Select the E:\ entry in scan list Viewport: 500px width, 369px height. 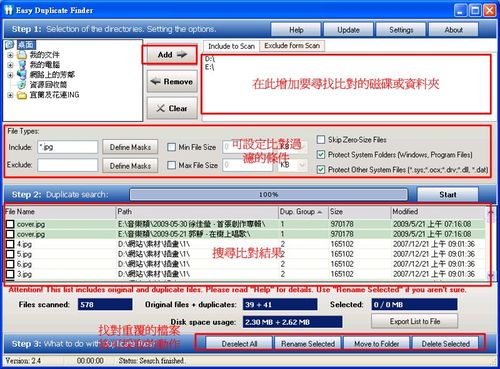[x=210, y=67]
